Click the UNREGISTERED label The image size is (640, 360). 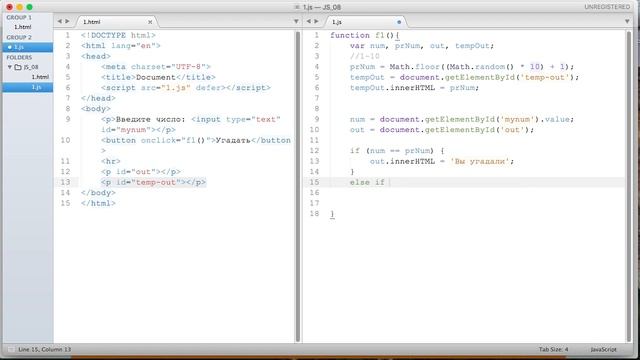tap(607, 7)
